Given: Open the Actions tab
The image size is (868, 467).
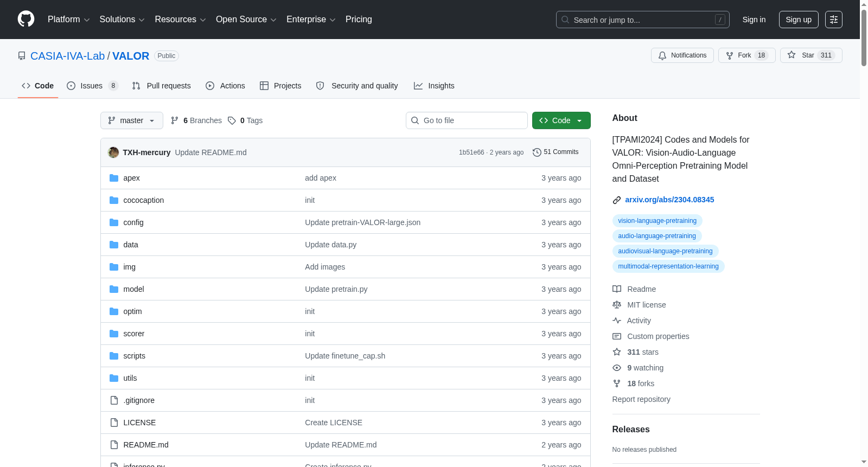Looking at the screenshot, I should tap(225, 86).
